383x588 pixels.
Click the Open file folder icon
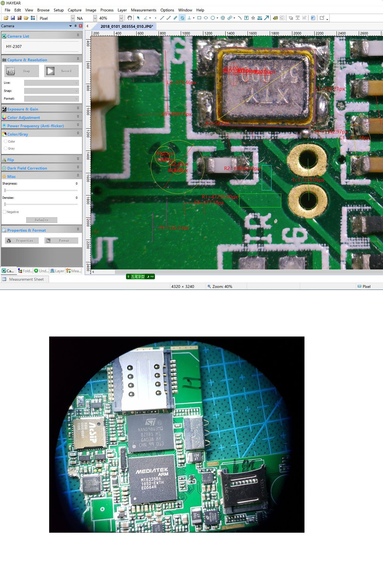pyautogui.click(x=6, y=18)
